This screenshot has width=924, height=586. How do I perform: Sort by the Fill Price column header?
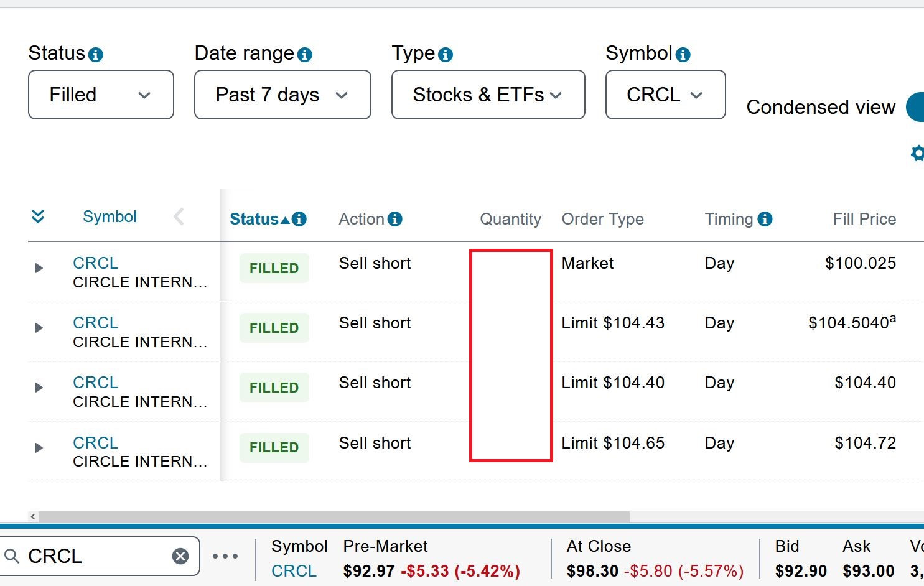click(x=864, y=219)
